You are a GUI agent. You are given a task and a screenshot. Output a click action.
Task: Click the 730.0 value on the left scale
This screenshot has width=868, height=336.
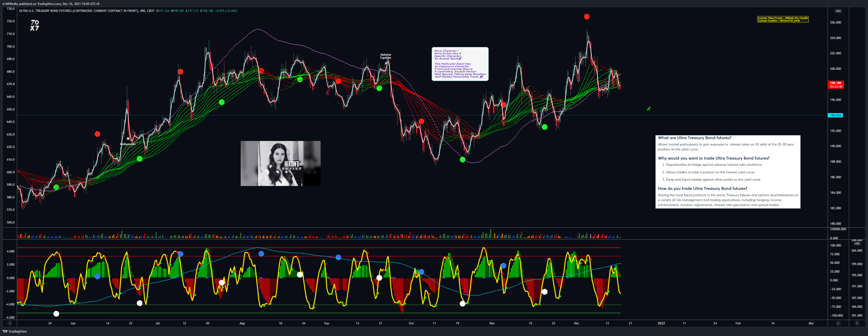coord(11,9)
